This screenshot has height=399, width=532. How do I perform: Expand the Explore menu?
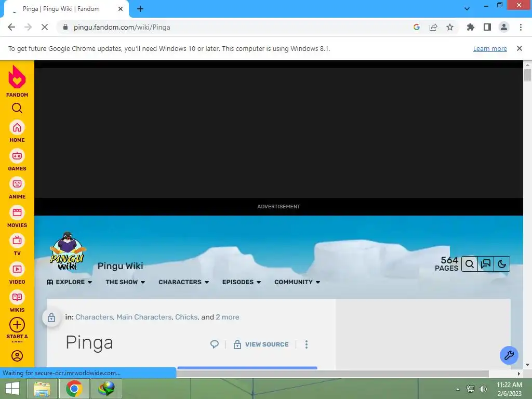point(69,282)
